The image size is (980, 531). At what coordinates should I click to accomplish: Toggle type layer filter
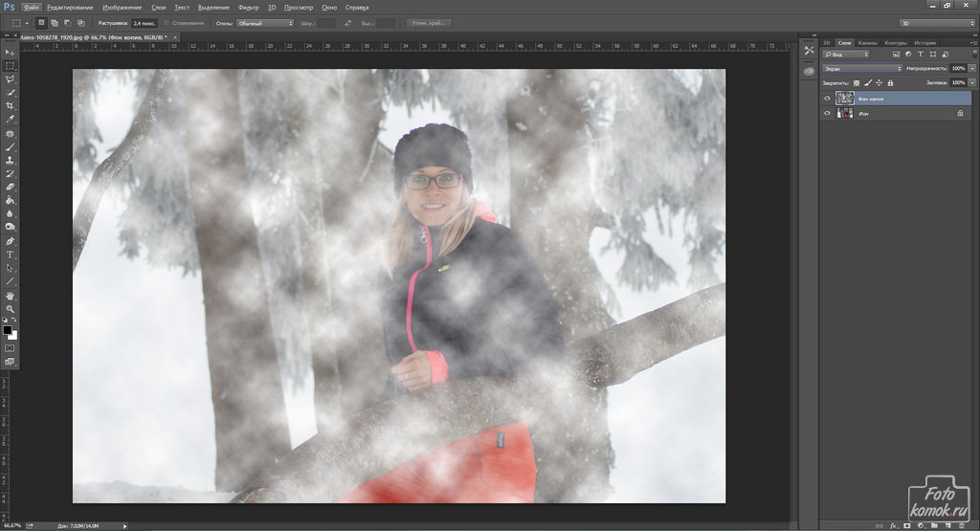[x=921, y=55]
